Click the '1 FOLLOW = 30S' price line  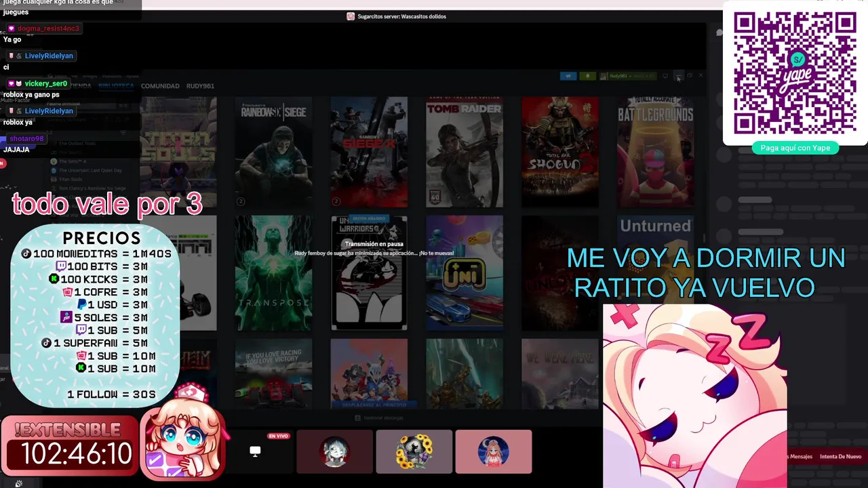pos(111,394)
